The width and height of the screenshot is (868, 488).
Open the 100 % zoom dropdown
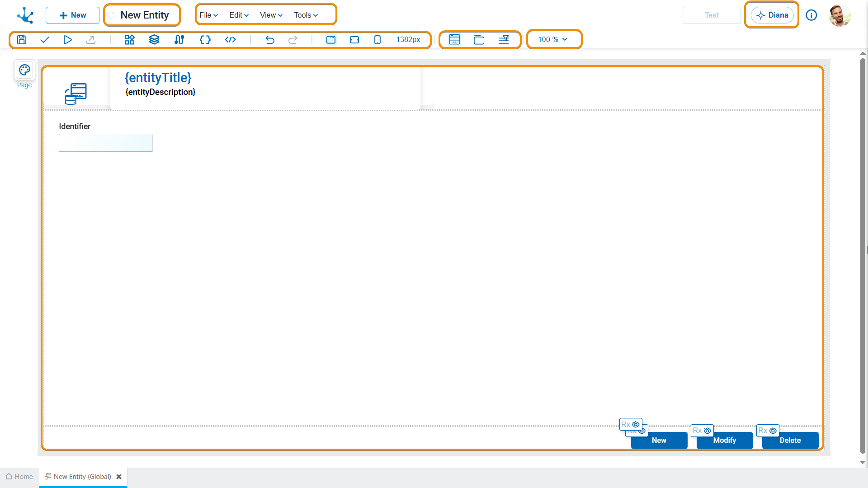[x=552, y=40]
